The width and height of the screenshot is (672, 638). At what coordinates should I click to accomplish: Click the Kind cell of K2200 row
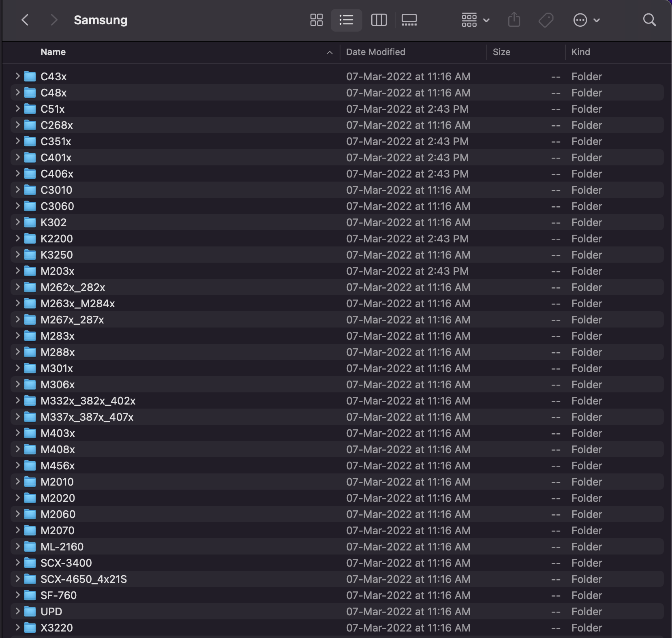tap(587, 239)
